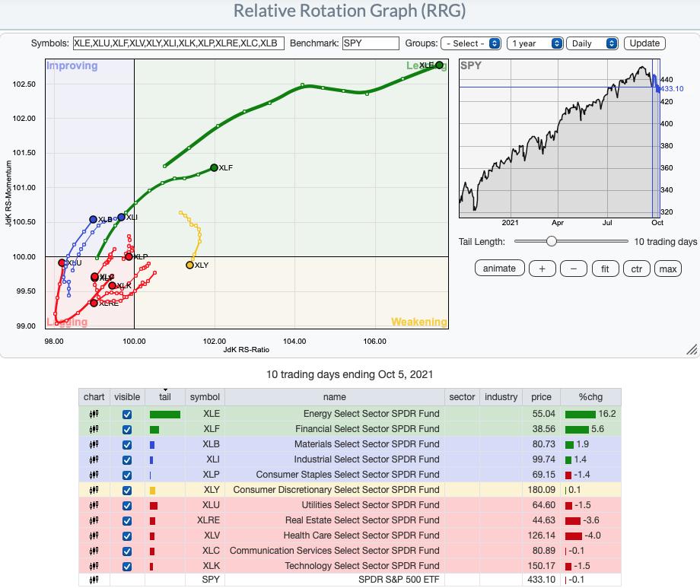
Task: Zoom out with the minus button
Action: [573, 269]
